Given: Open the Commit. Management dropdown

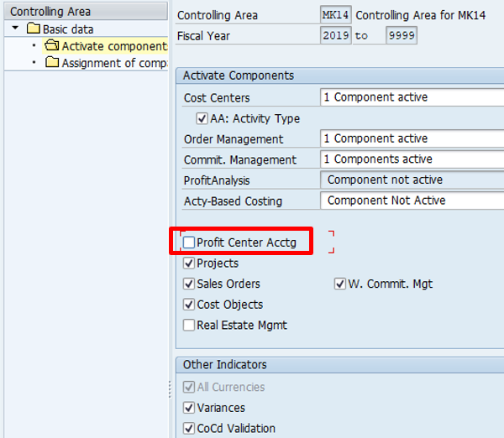Looking at the screenshot, I should tap(412, 159).
